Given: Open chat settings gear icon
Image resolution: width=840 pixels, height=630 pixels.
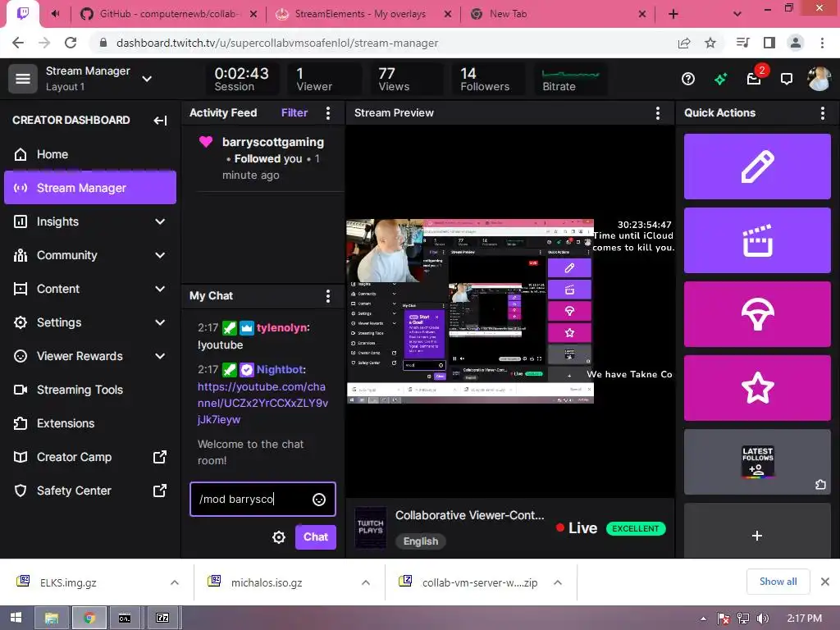Looking at the screenshot, I should tap(279, 536).
